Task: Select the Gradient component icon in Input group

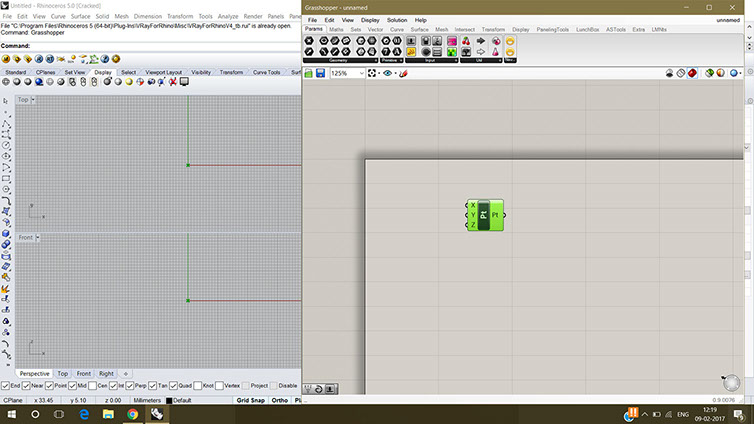Action: [452, 51]
